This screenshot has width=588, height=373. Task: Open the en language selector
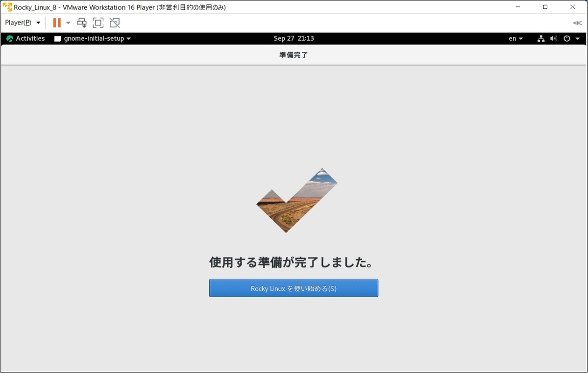pyautogui.click(x=514, y=38)
